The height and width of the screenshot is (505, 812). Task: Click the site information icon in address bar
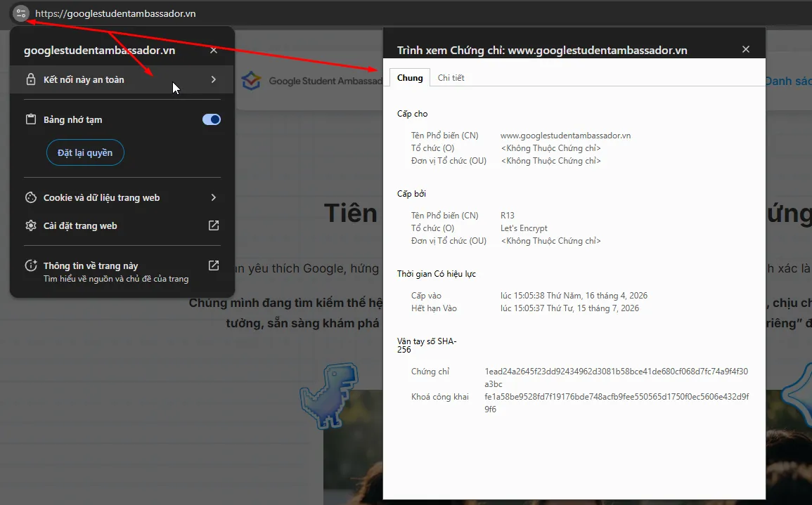pyautogui.click(x=21, y=13)
